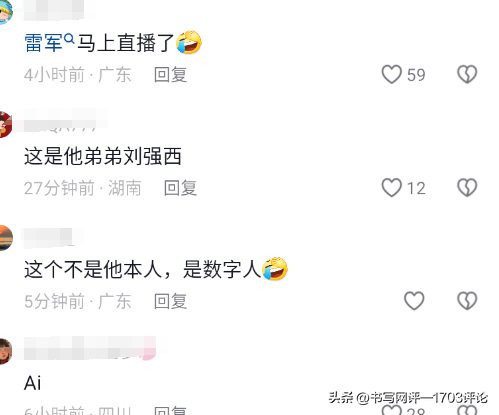499x415 pixels.
Task: Reply to the Ai comment
Action: pos(170,411)
